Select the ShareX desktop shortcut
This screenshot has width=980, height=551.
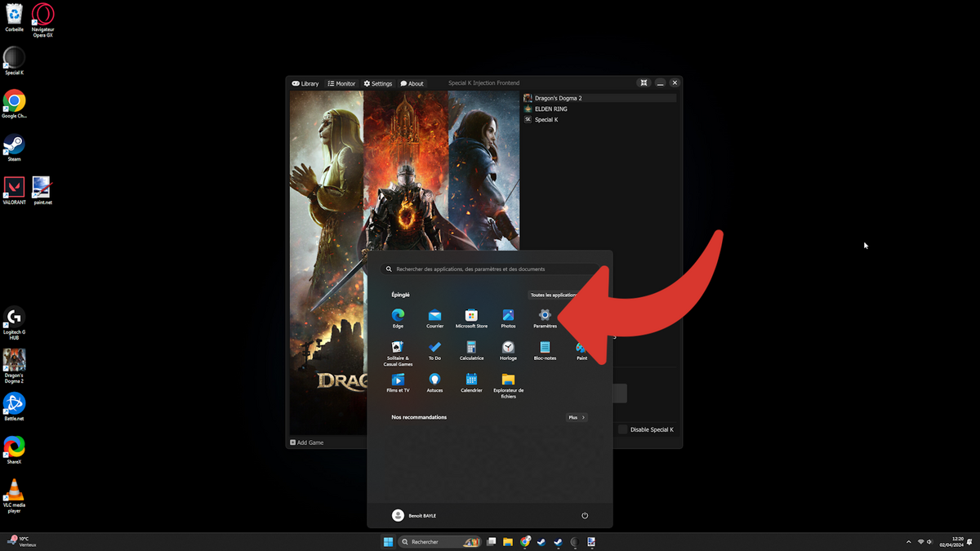tap(15, 450)
